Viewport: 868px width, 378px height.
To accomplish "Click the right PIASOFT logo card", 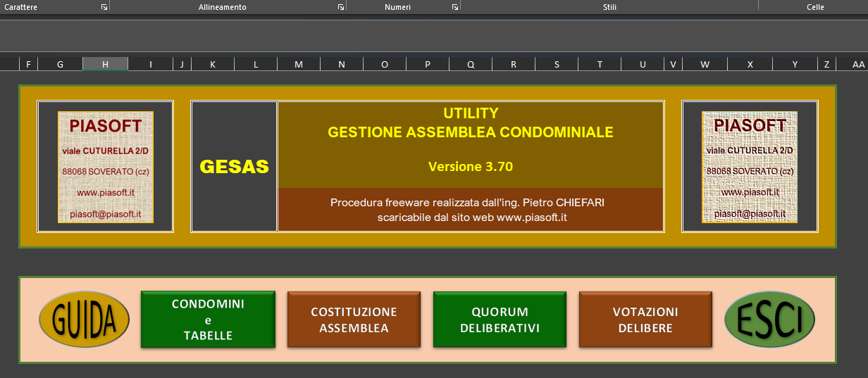I will 750,167.
